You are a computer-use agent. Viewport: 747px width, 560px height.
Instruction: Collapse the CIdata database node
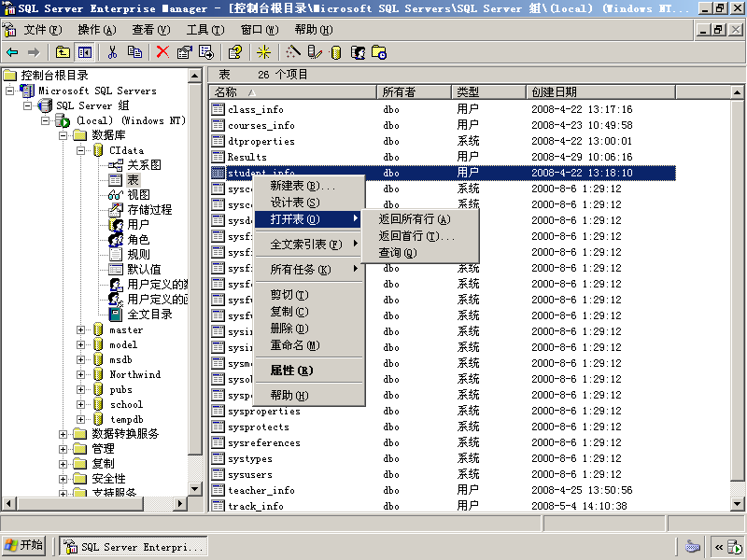(x=81, y=150)
